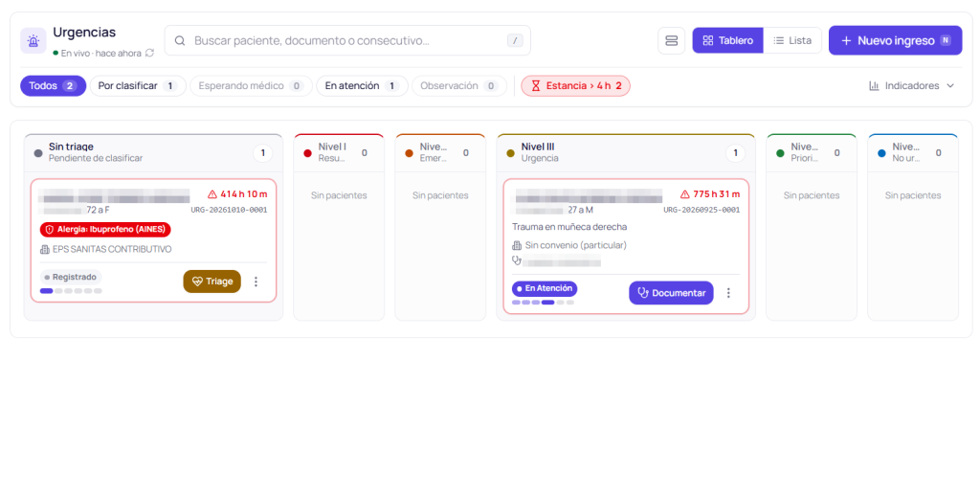Select the En atención filter

pyautogui.click(x=362, y=85)
